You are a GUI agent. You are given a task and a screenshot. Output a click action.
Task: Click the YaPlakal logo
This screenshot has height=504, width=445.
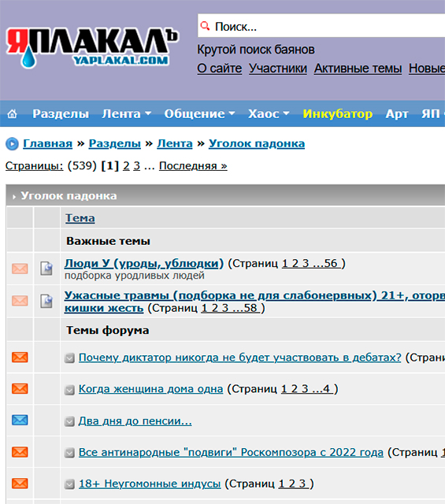(92, 49)
